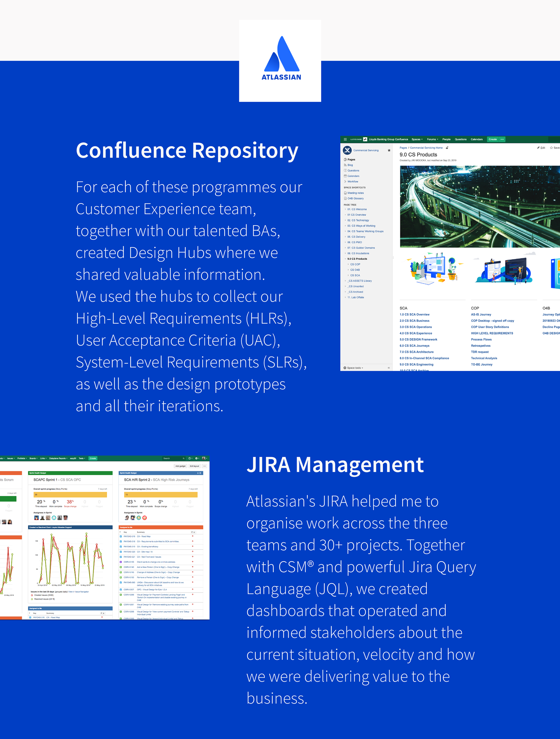This screenshot has width=560, height=739.
Task: Click the Lloyds Bank horse logo
Action: click(365, 139)
